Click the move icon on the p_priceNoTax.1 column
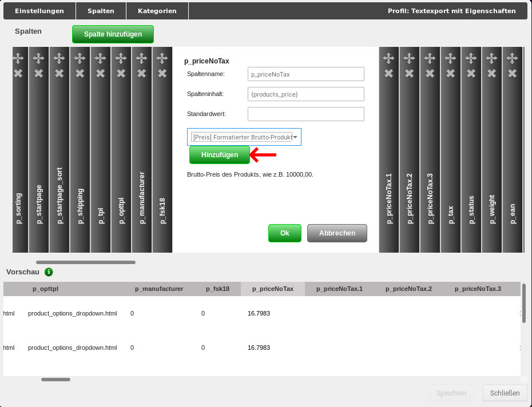 388,57
